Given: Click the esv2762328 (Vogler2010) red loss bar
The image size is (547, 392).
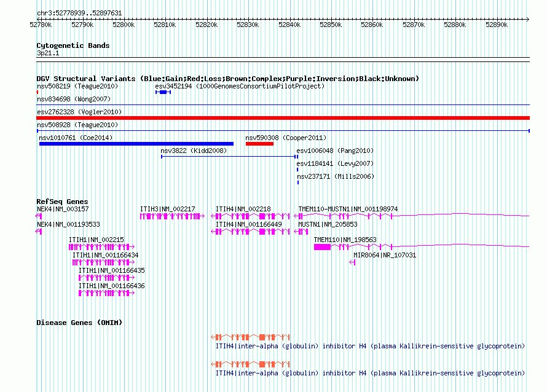Looking at the screenshot, I should tap(283, 118).
